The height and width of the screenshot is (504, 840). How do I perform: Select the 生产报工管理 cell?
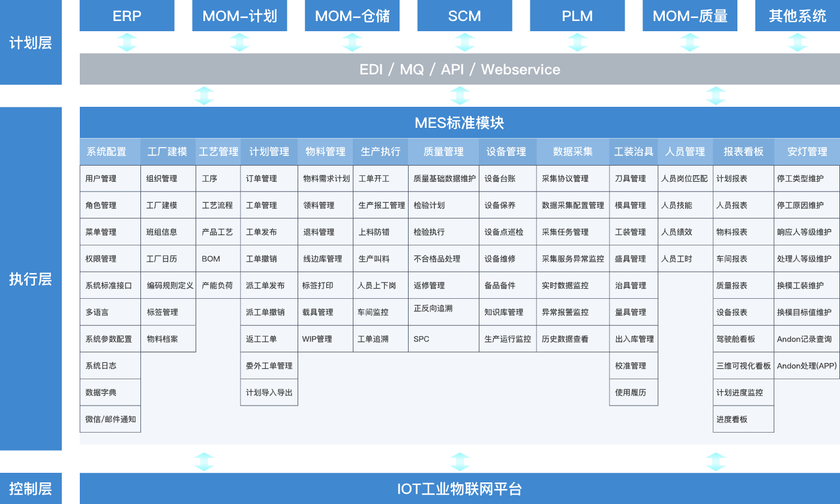(x=380, y=205)
